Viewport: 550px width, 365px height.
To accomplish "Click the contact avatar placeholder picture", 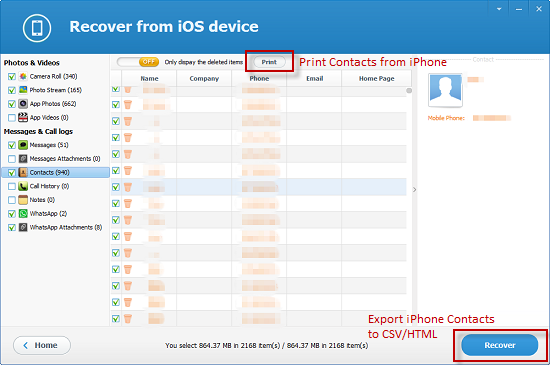I will click(445, 90).
